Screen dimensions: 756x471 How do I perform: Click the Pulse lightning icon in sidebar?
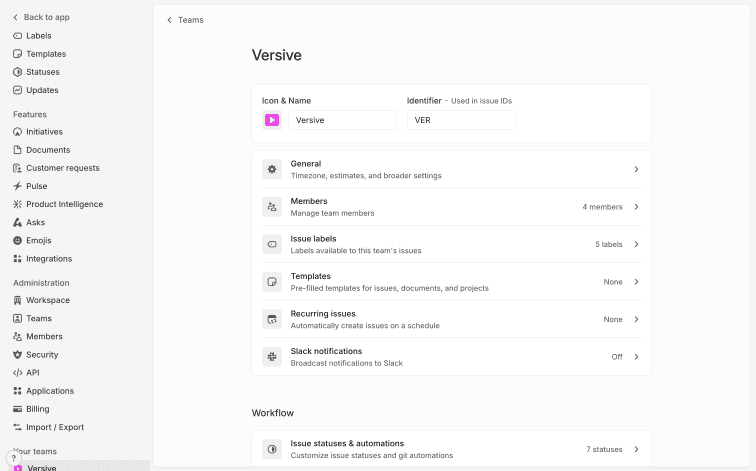17,186
